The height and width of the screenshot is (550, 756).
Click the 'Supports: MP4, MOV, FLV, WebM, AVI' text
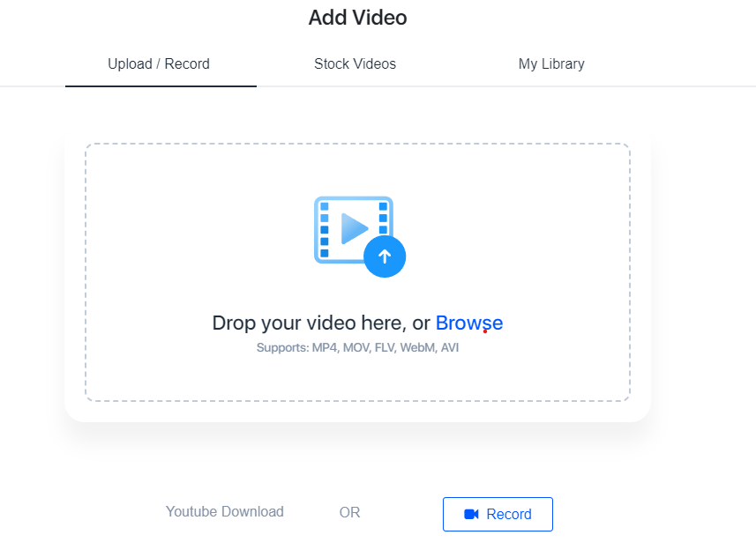(x=358, y=348)
